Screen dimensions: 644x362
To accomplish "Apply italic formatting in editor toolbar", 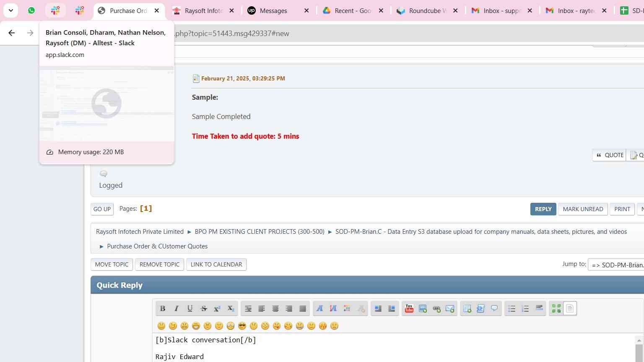I will (177, 309).
